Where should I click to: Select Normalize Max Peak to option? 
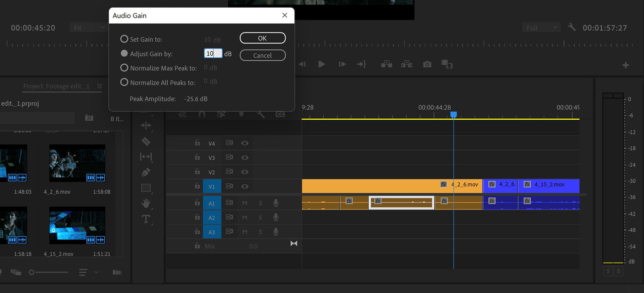tap(124, 68)
